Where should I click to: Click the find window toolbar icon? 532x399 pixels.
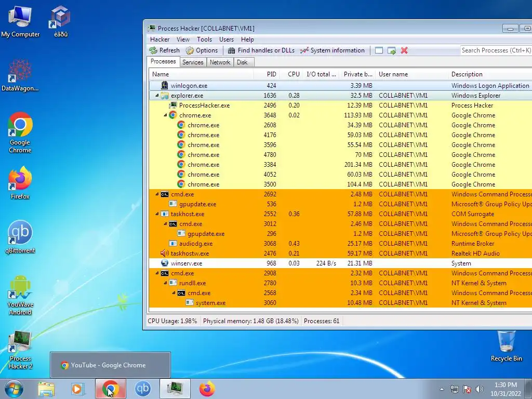click(379, 50)
